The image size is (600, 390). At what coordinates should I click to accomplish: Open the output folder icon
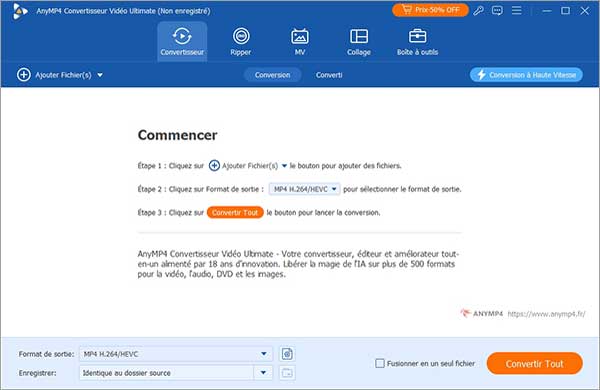(x=287, y=373)
